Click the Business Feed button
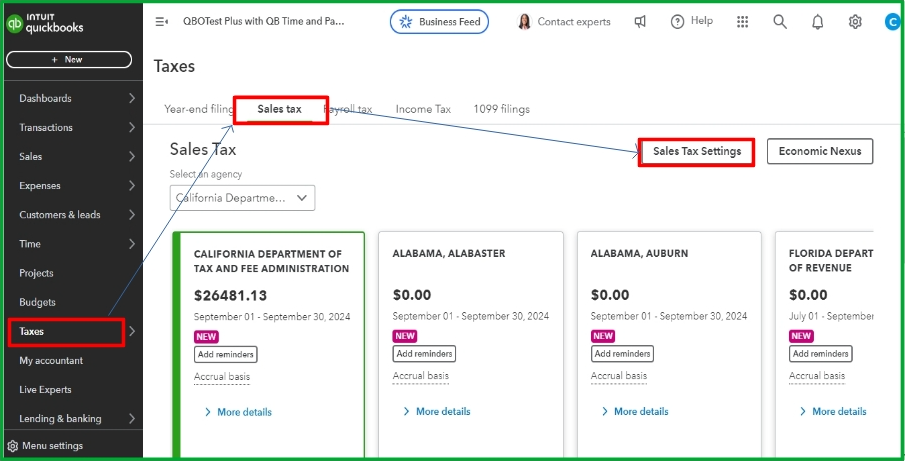The width and height of the screenshot is (905, 461). 439,22
